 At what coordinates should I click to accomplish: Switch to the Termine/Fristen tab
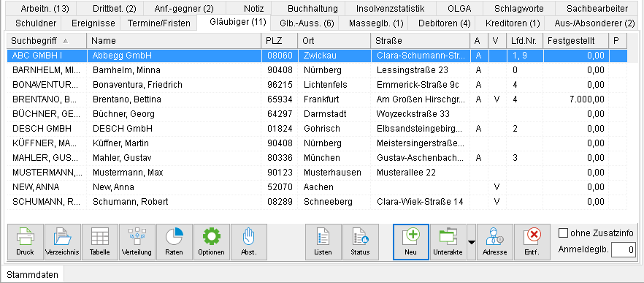point(159,23)
